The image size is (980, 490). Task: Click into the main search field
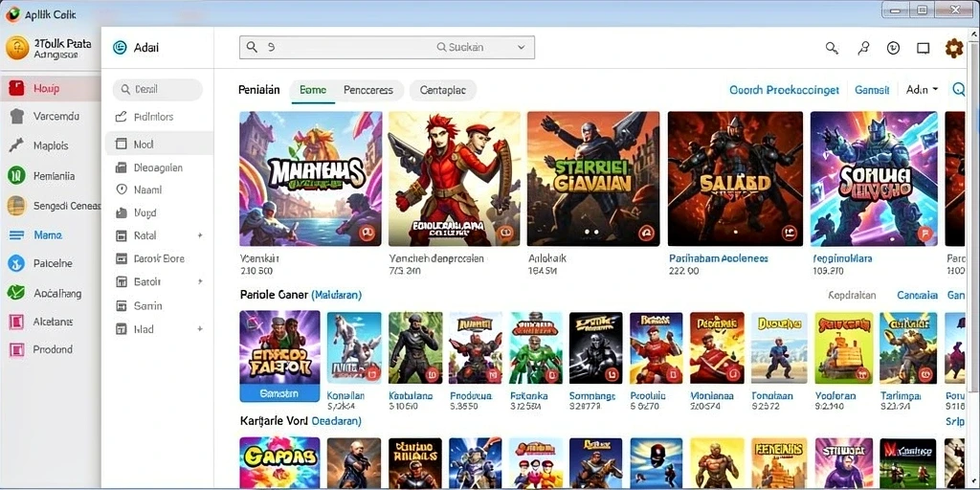[x=387, y=48]
